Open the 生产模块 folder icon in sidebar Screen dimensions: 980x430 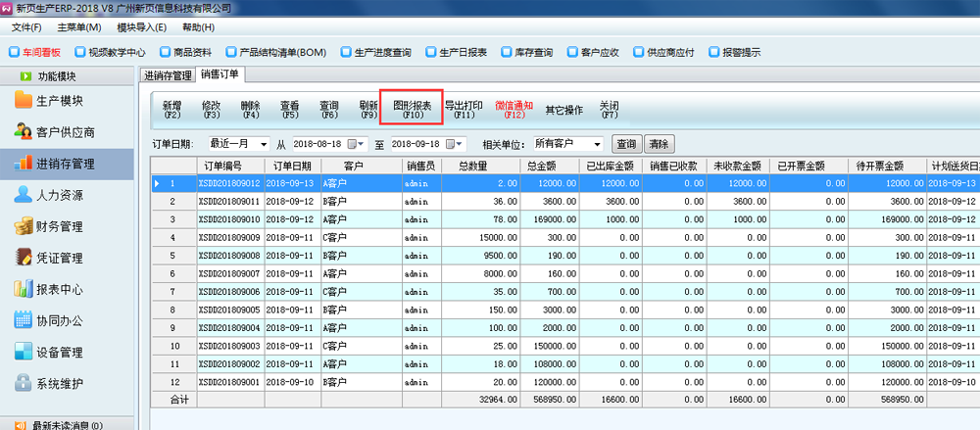pos(23,101)
